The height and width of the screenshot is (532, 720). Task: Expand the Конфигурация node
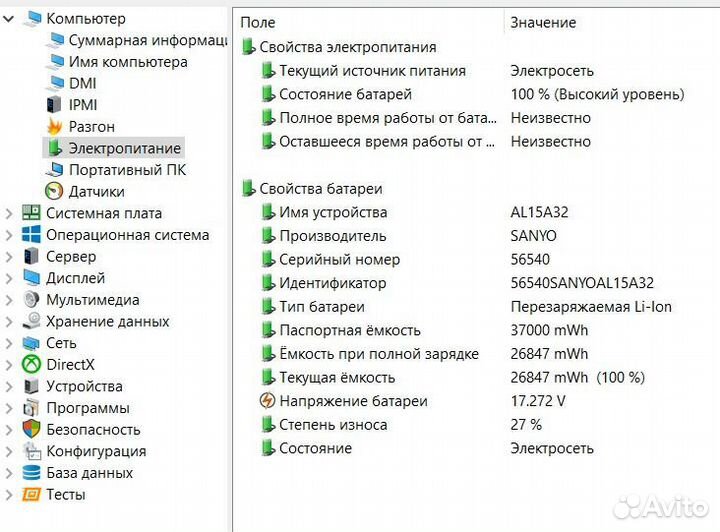9,451
